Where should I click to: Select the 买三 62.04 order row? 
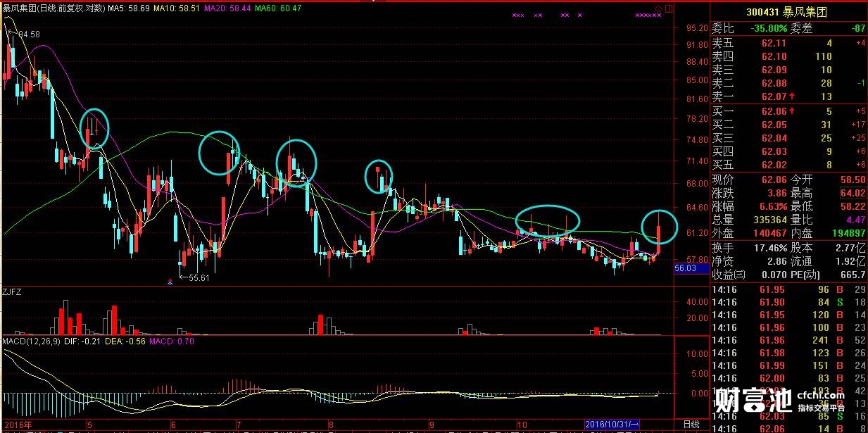pyautogui.click(x=789, y=138)
